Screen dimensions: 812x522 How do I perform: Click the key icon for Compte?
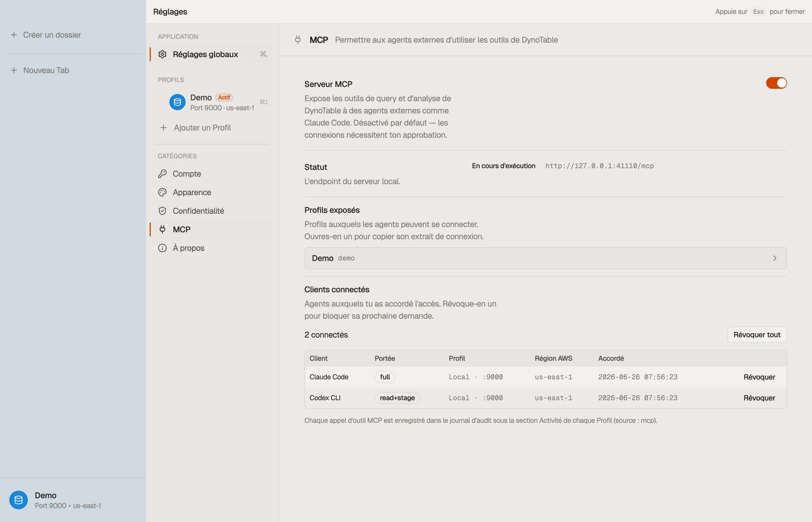(x=162, y=174)
